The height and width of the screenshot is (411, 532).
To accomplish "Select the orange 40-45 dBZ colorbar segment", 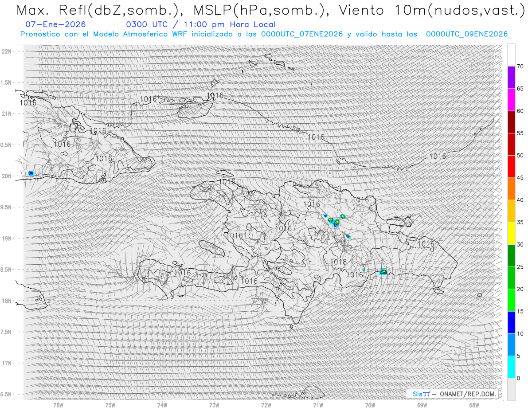I will [511, 189].
